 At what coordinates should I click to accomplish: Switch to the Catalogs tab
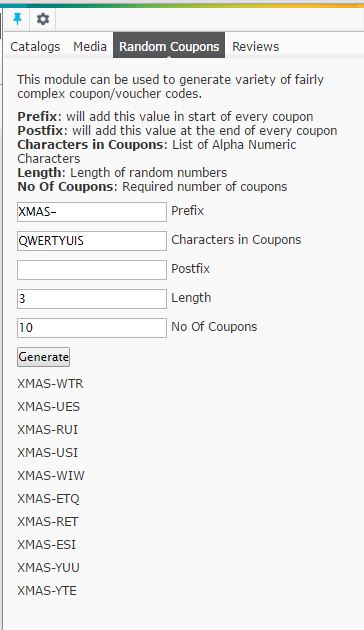click(x=35, y=46)
